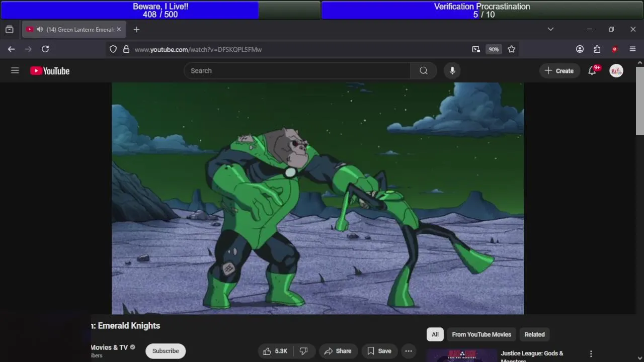The image size is (644, 362).
Task: Mute tab using speaker icon
Action: (x=40, y=30)
